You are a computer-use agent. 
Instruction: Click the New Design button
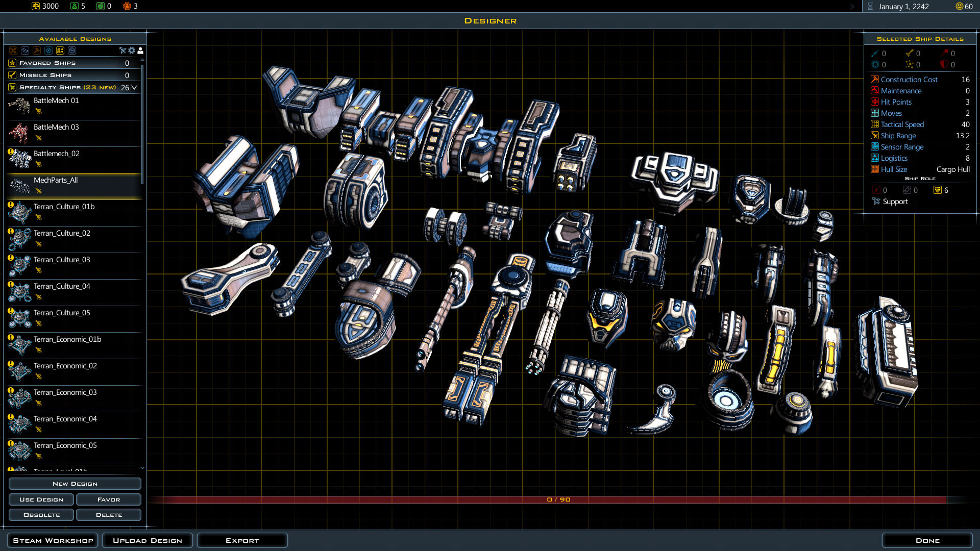74,483
